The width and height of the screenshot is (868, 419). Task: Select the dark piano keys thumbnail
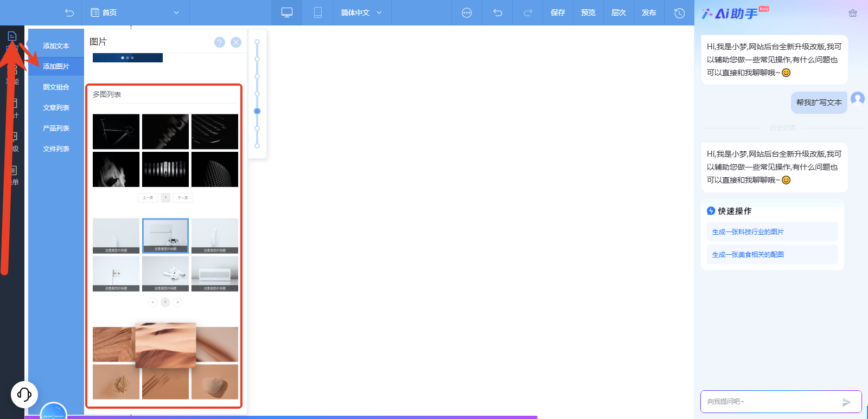click(165, 169)
